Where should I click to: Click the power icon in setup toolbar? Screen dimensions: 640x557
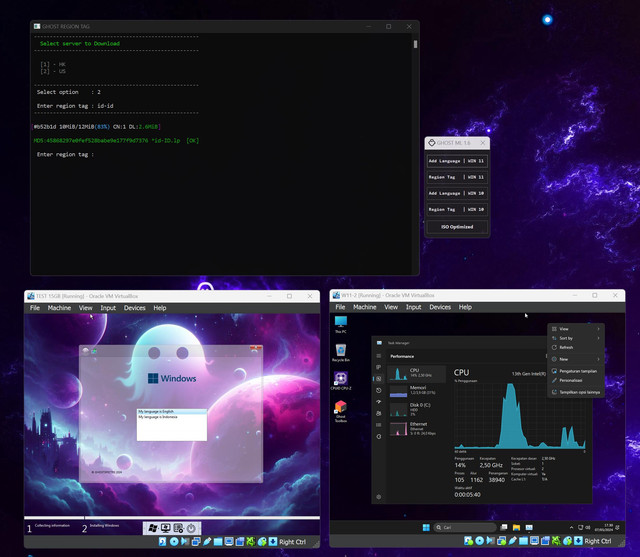191,528
